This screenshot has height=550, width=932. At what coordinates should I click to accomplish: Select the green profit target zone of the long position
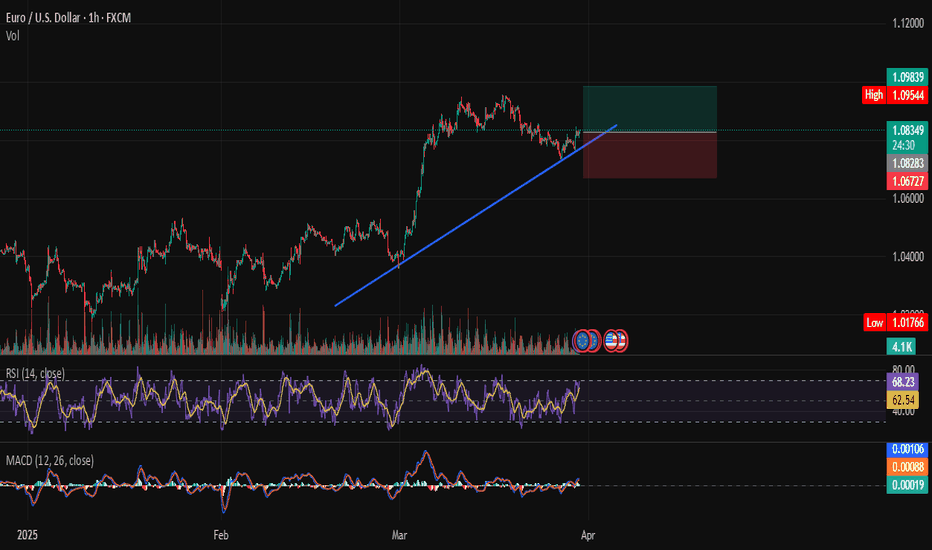tap(650, 108)
